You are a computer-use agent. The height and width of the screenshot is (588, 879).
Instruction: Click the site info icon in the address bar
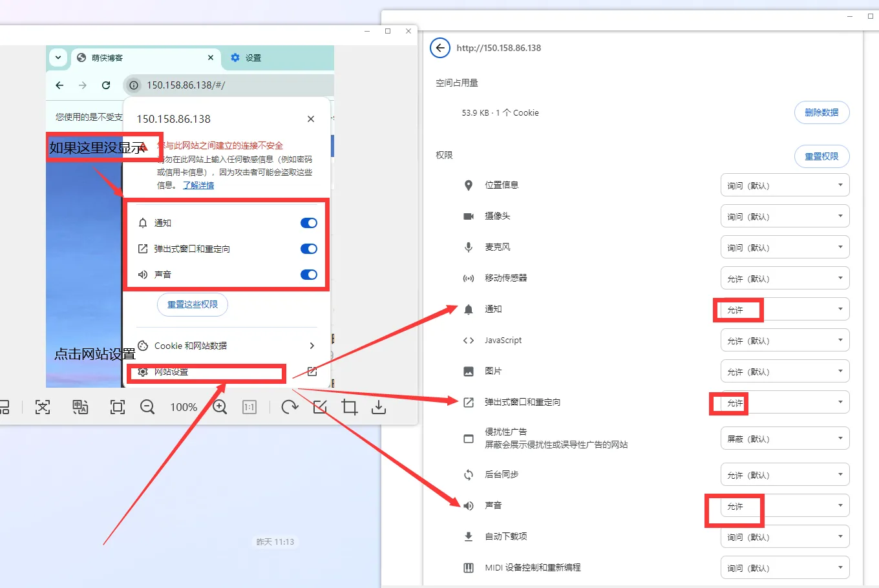point(133,85)
